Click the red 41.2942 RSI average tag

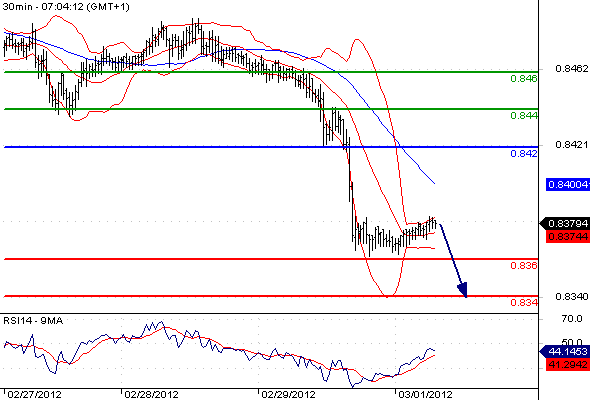click(568, 364)
